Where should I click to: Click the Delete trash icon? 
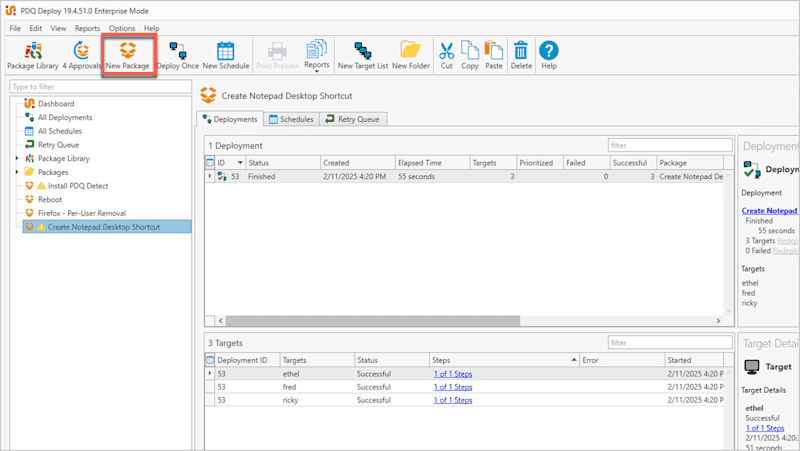point(521,56)
